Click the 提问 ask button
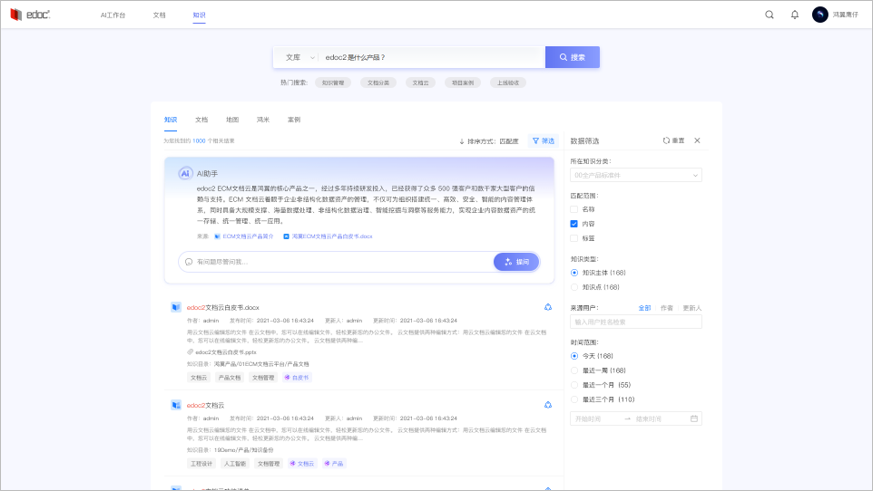The height and width of the screenshot is (491, 873). click(x=516, y=262)
